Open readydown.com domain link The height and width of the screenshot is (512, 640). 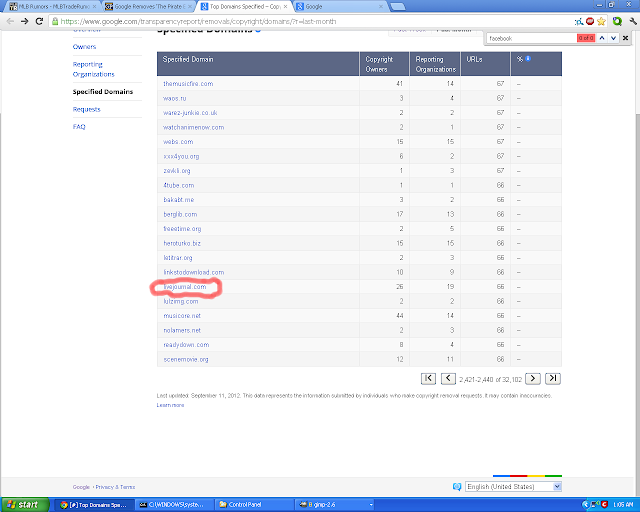click(186, 345)
